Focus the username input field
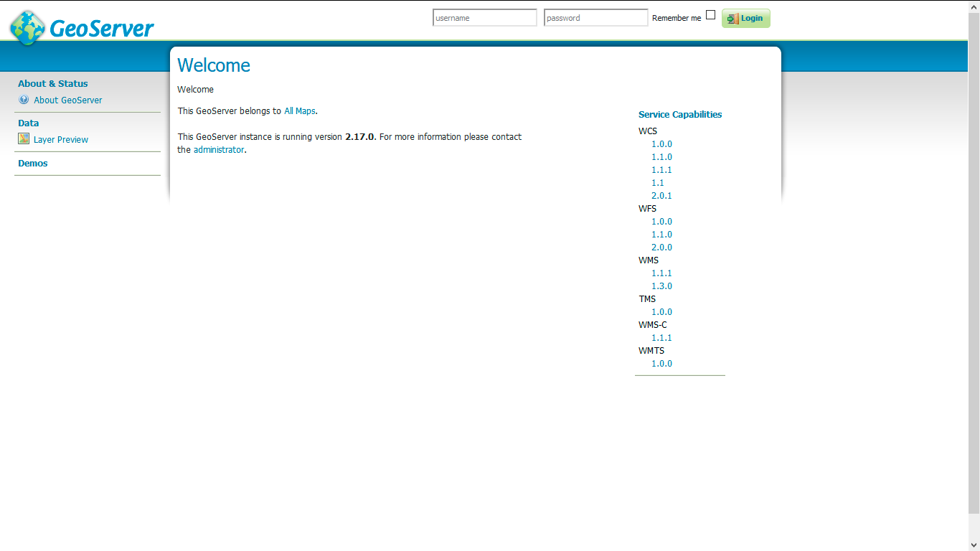 [484, 18]
